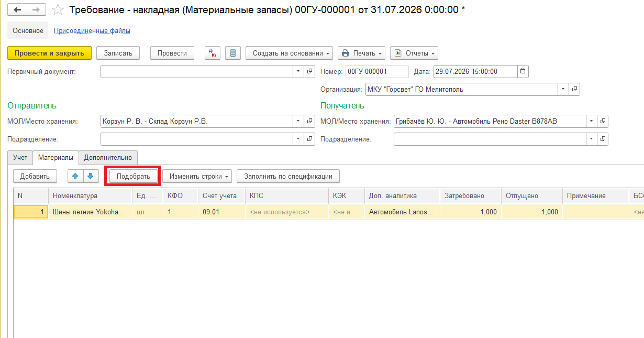Viewport: 644px width, 338px height.
Task: Focus the Организация field МКУ Горсвет
Action: pos(461,89)
